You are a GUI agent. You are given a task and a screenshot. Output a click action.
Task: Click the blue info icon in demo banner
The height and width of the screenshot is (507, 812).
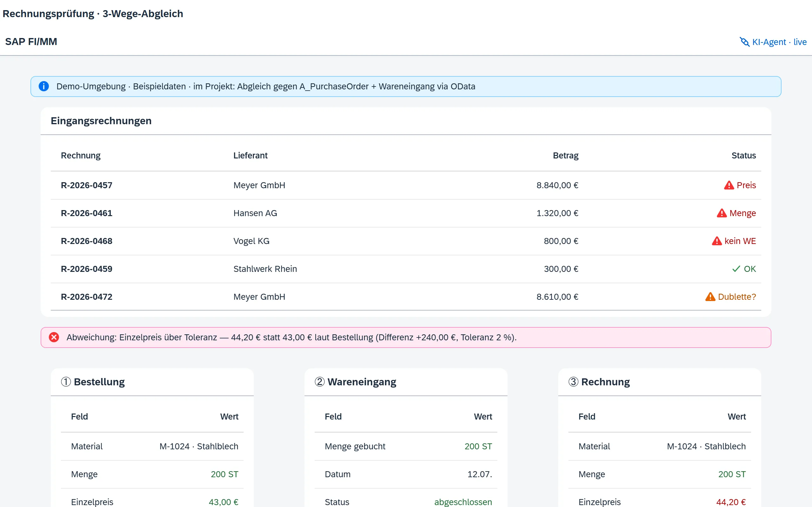[x=44, y=86]
